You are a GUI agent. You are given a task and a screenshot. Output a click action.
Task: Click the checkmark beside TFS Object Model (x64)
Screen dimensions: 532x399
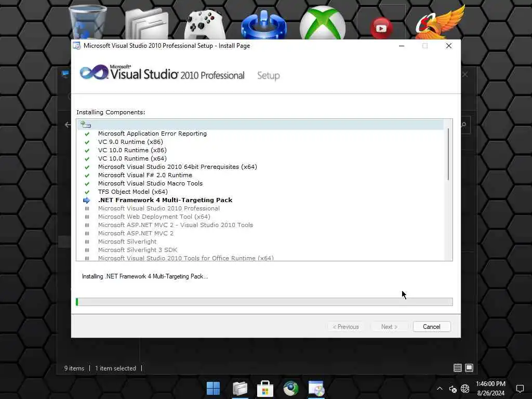pyautogui.click(x=87, y=192)
